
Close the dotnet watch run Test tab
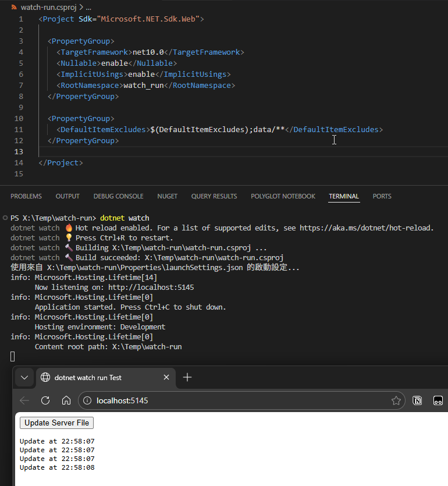click(x=166, y=377)
